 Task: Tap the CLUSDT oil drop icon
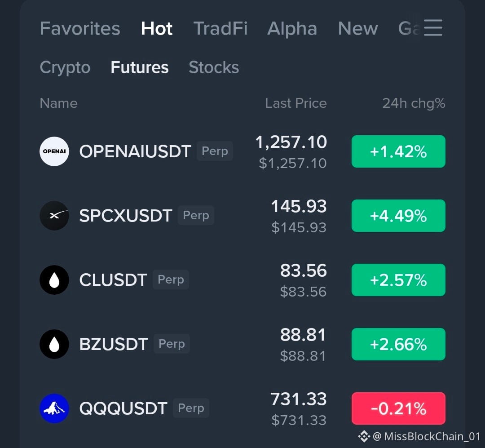point(54,280)
